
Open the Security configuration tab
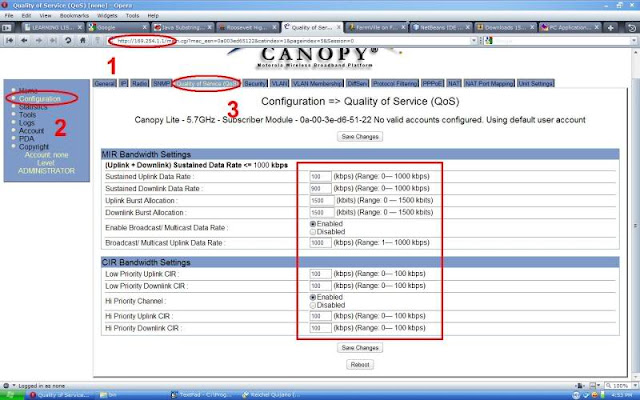255,83
